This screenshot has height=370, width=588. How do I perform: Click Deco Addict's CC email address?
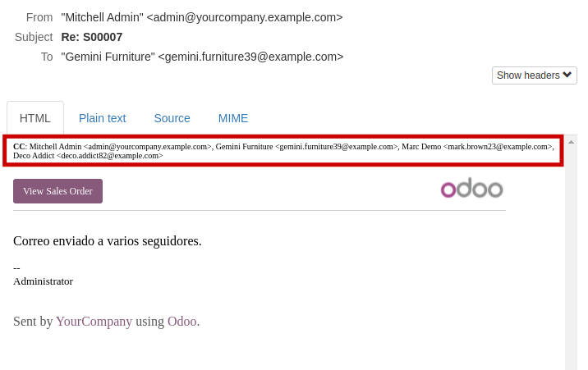click(x=109, y=155)
